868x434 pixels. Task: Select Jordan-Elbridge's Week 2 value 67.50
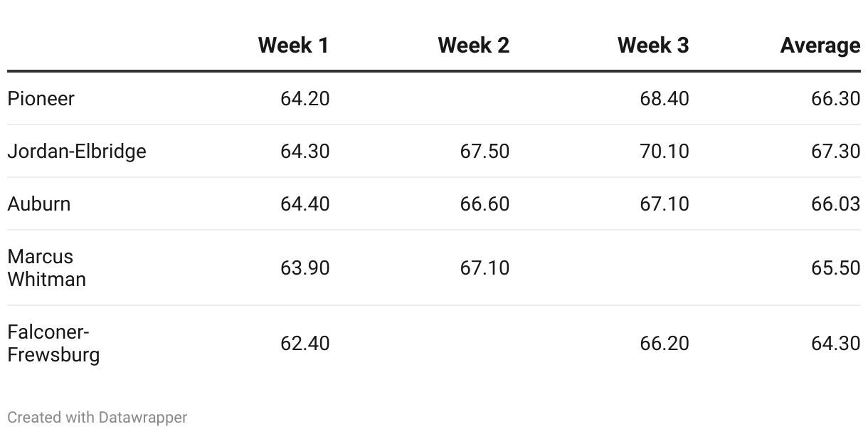point(485,152)
